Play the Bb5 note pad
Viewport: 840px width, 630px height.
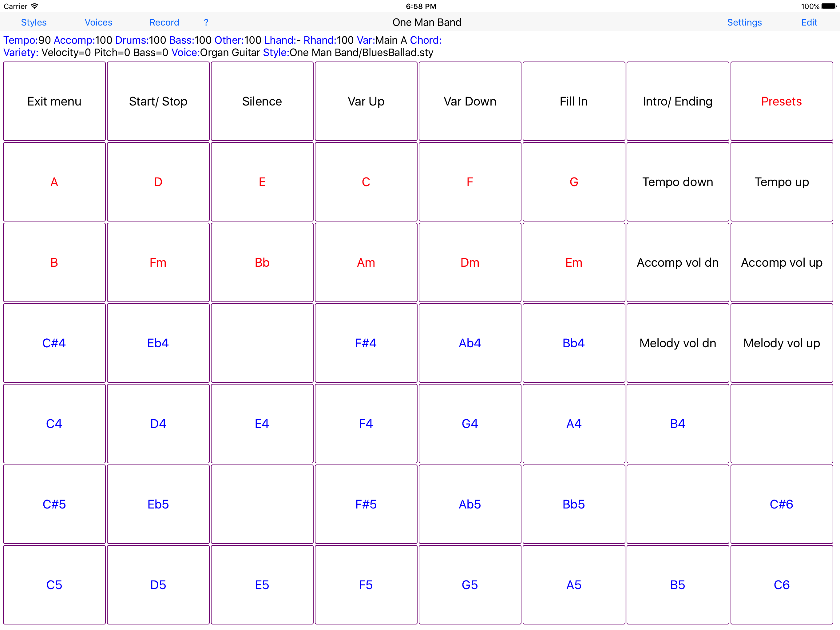pos(574,504)
